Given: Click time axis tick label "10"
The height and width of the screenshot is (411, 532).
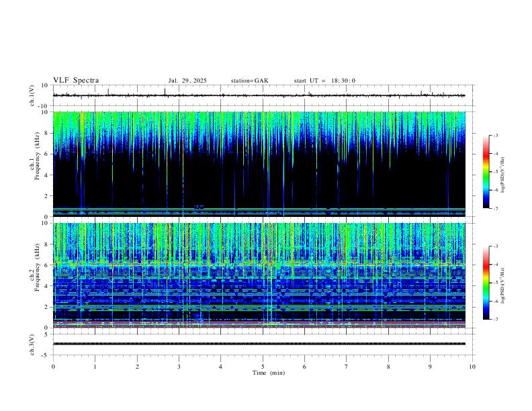Looking at the screenshot, I should pyautogui.click(x=472, y=367).
